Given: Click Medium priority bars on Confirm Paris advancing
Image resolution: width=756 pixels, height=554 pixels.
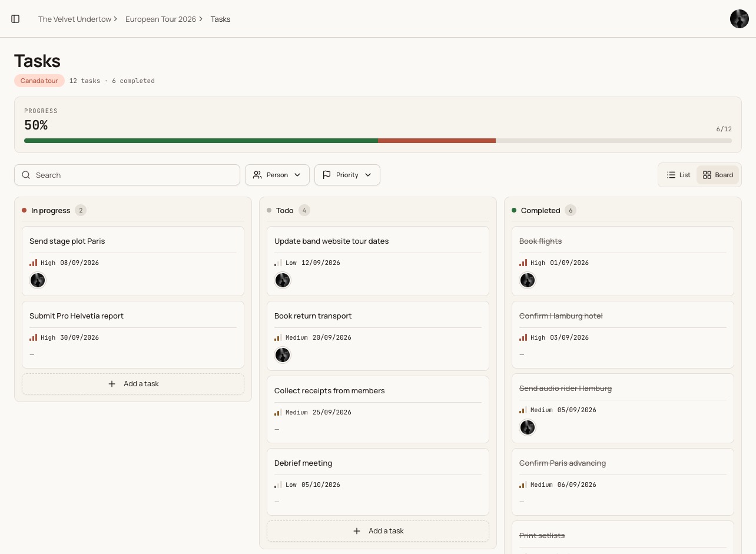Looking at the screenshot, I should [x=523, y=485].
